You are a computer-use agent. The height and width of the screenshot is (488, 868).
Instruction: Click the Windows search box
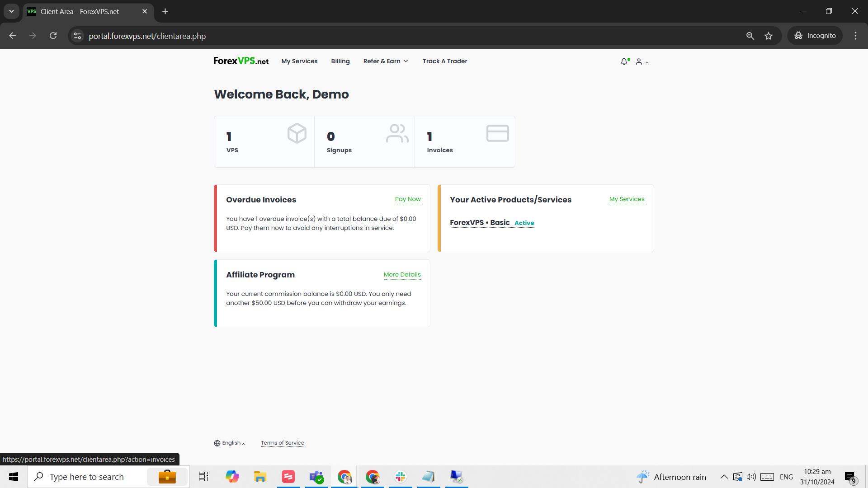click(108, 477)
